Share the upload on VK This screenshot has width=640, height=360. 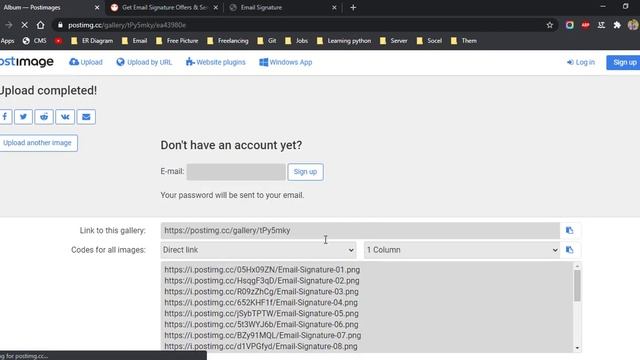(x=65, y=117)
